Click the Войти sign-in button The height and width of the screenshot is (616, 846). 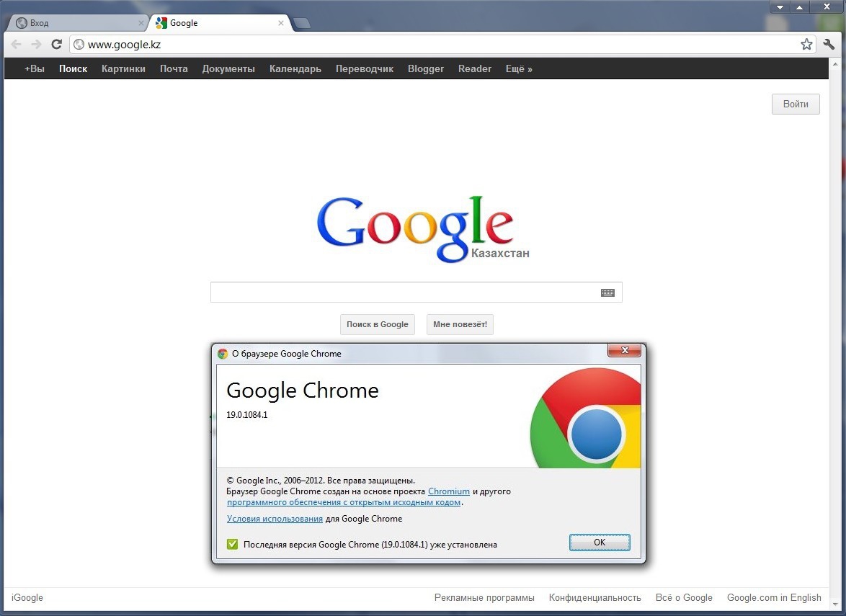(x=796, y=104)
